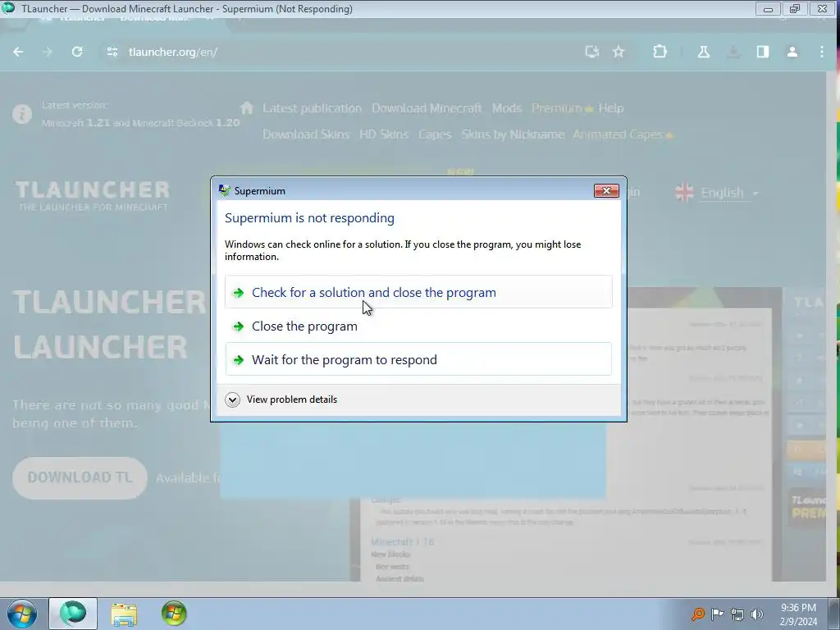Reload the page with refresh icon
Viewport: 840px width, 630px height.
(77, 52)
